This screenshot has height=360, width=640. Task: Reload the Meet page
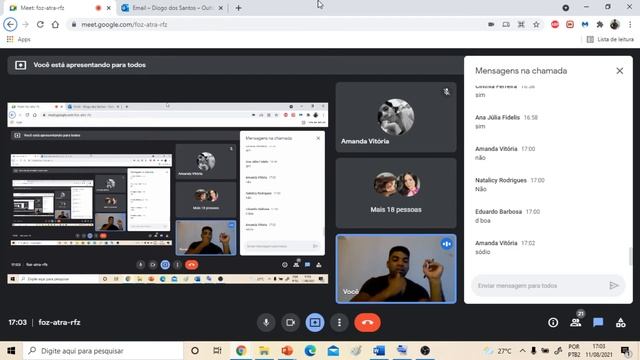(x=40, y=24)
